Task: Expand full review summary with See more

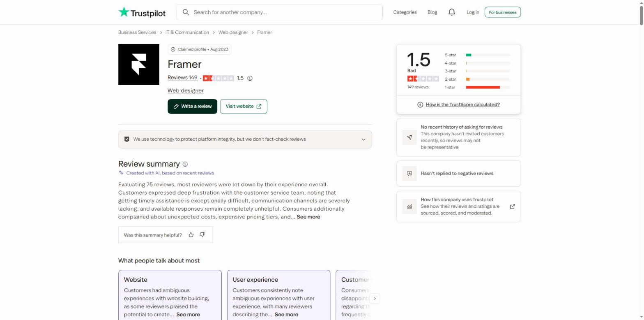Action: click(308, 217)
